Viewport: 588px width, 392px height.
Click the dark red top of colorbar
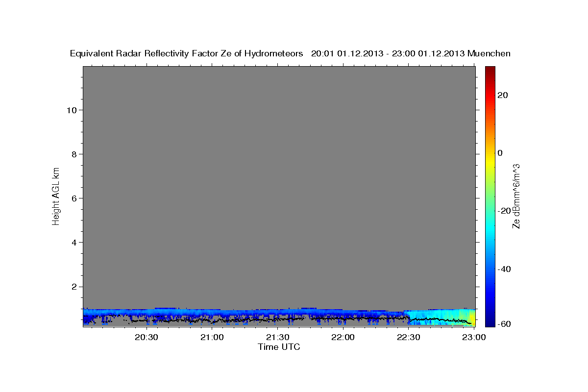click(x=490, y=71)
